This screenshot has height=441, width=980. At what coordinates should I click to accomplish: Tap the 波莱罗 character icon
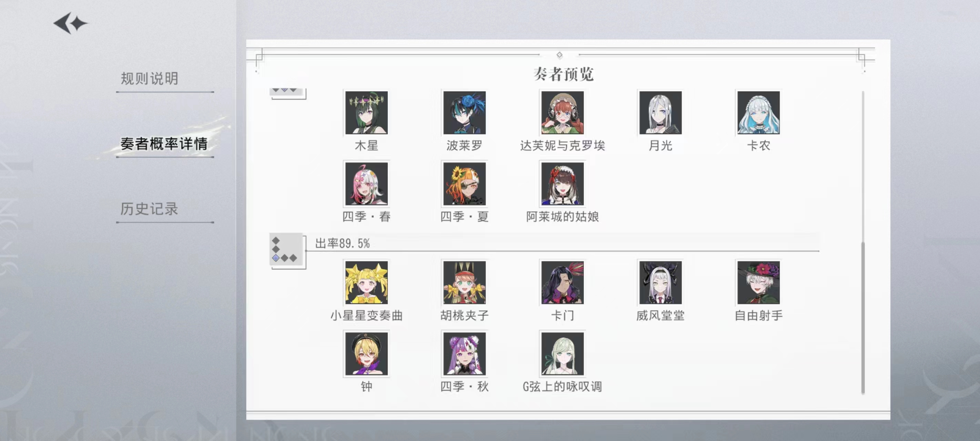click(x=464, y=112)
